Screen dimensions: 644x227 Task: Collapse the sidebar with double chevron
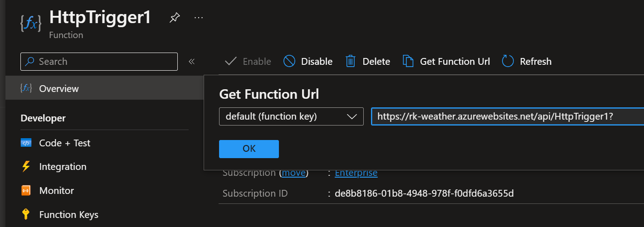pyautogui.click(x=191, y=62)
